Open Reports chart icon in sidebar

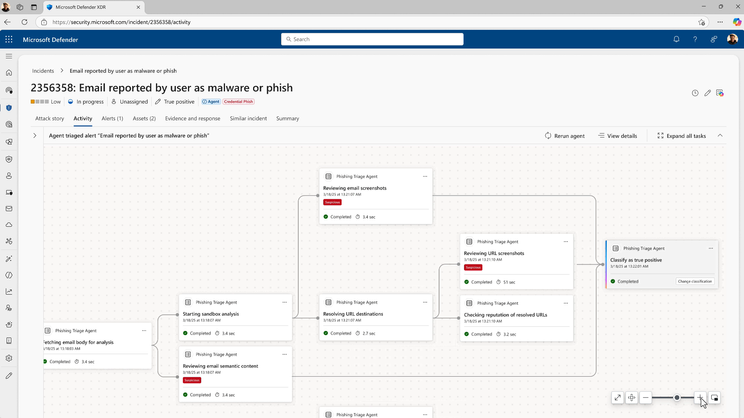(9, 292)
